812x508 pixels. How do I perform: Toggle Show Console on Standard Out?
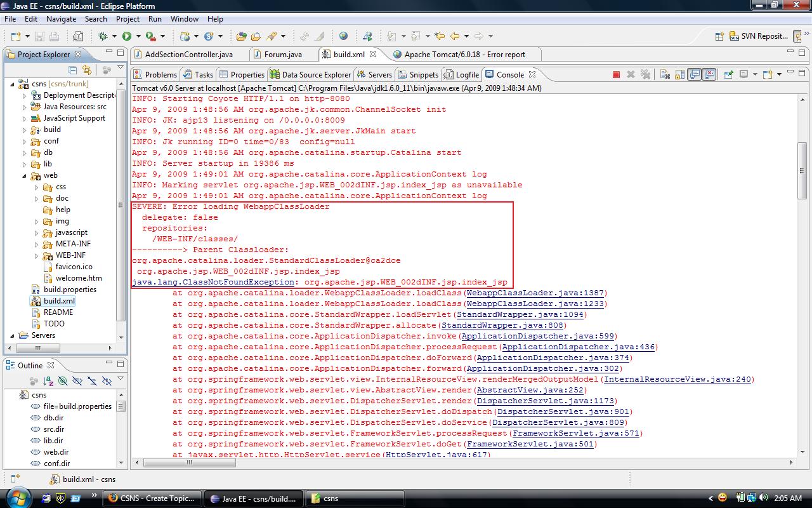(694, 74)
